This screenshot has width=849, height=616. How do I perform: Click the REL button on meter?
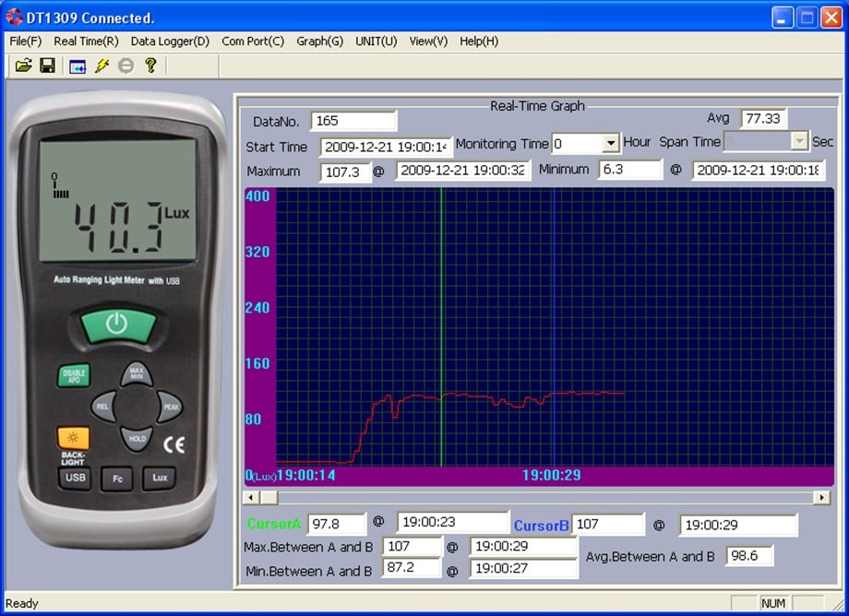click(103, 406)
